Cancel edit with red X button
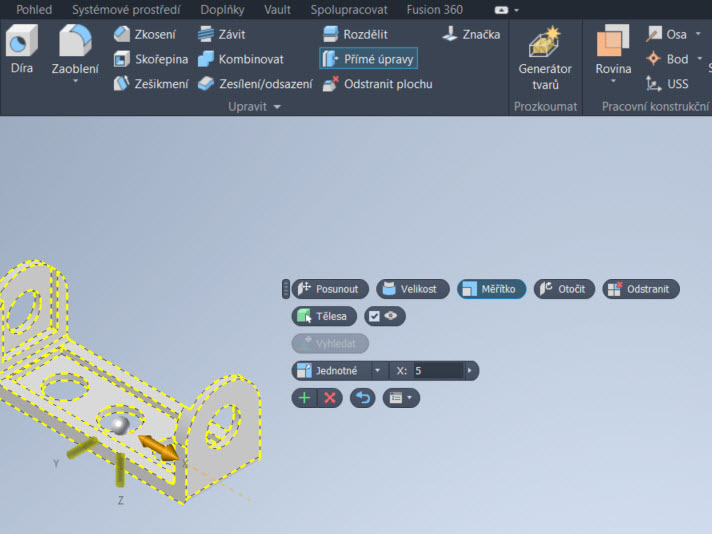Image resolution: width=712 pixels, height=534 pixels. 330,398
